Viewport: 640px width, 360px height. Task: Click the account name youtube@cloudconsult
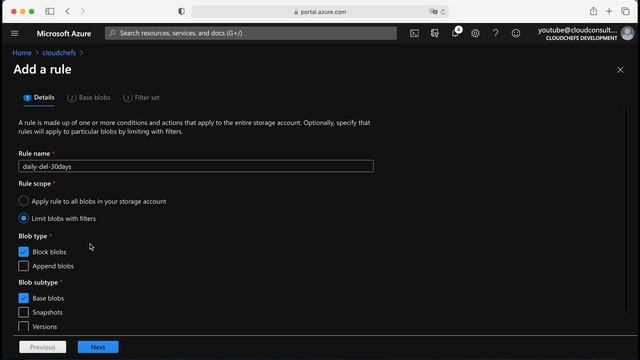click(577, 30)
